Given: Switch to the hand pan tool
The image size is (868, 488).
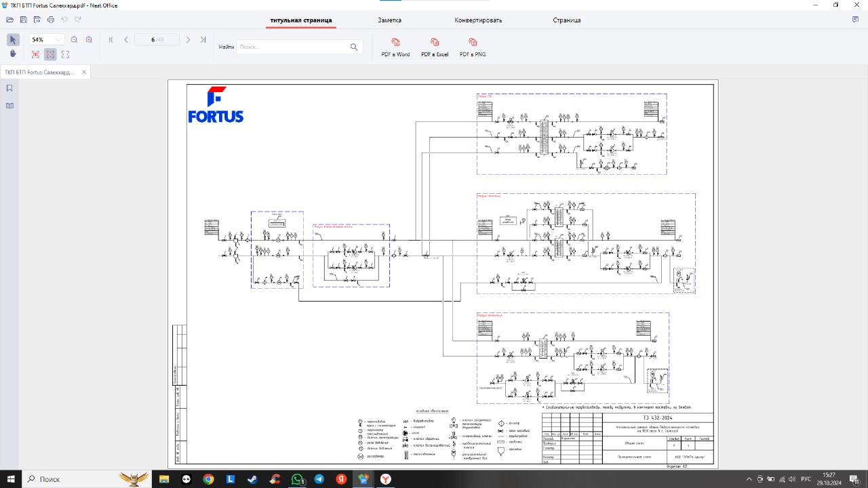Looking at the screenshot, I should pyautogui.click(x=13, y=54).
